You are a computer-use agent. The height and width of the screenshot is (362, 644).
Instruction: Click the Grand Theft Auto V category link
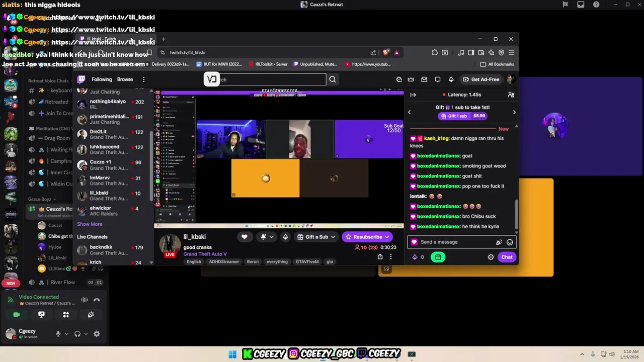[205, 254]
